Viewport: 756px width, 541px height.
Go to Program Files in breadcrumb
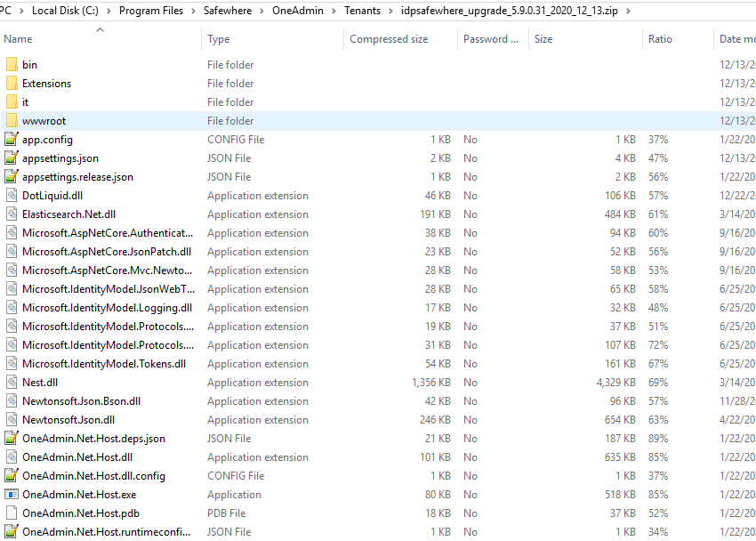coord(151,11)
